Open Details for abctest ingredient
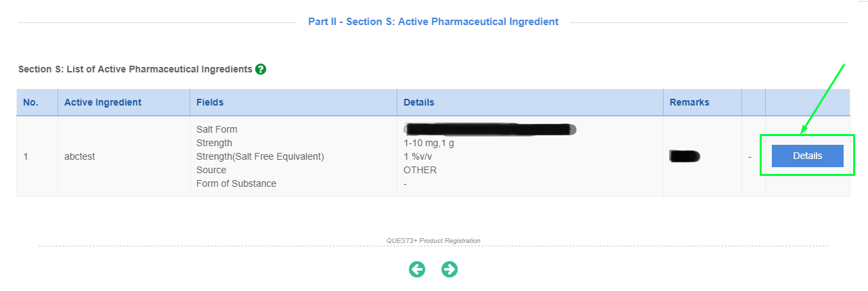The width and height of the screenshot is (868, 291). [x=807, y=156]
